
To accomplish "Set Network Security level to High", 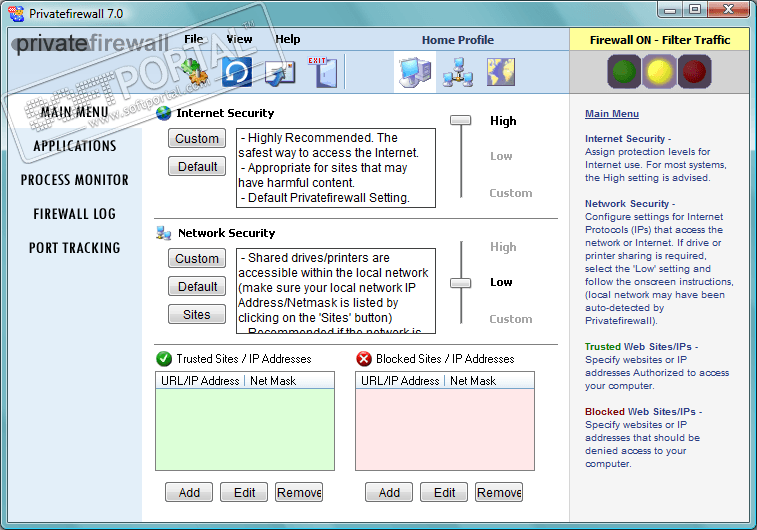I will coord(503,247).
